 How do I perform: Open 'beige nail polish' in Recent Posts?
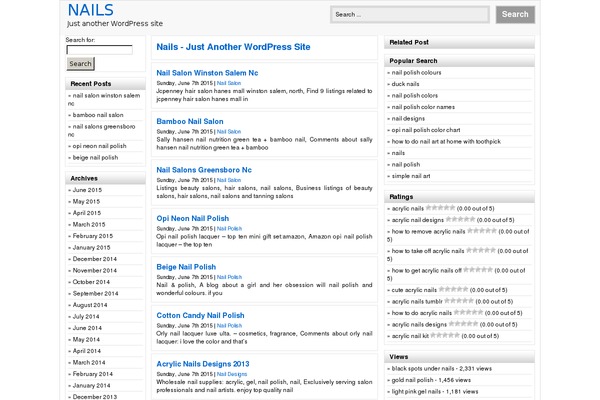(x=95, y=157)
